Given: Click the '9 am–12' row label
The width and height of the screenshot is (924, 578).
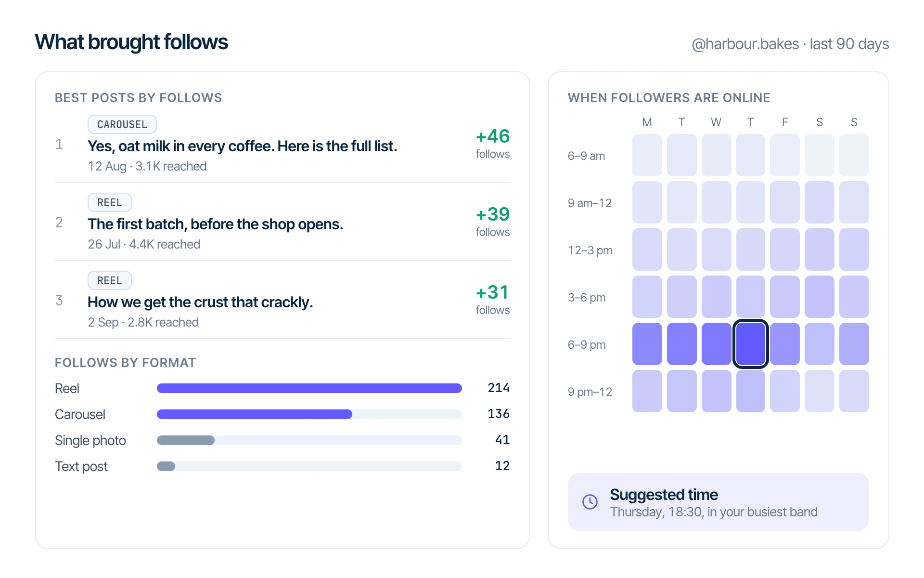Looking at the screenshot, I should (590, 203).
